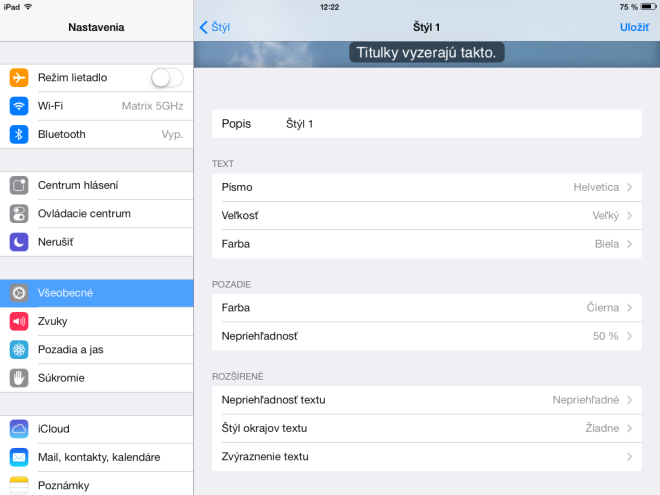Image resolution: width=660 pixels, height=495 pixels.
Task: Tap the 12:22 clock in status bar
Action: point(330,7)
